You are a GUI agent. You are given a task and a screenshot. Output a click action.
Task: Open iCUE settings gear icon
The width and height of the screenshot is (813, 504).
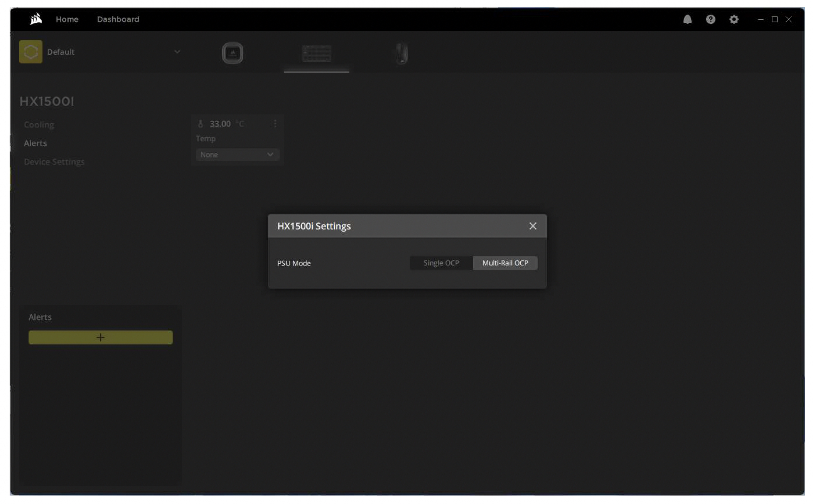(734, 19)
